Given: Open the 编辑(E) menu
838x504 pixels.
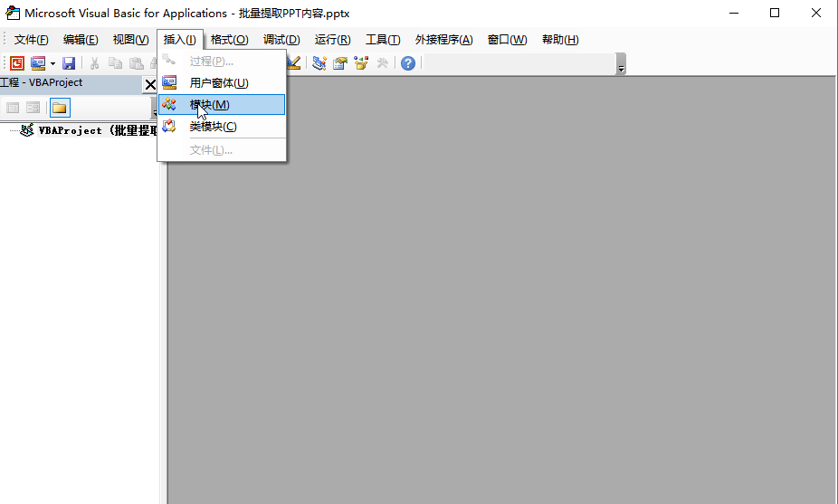Looking at the screenshot, I should (x=81, y=40).
